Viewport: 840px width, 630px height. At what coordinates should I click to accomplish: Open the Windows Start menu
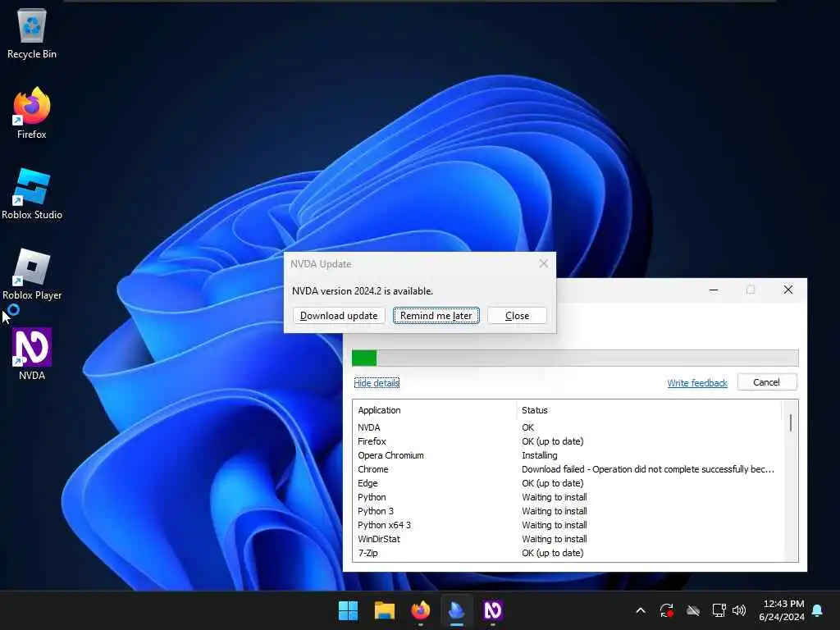[x=348, y=610]
